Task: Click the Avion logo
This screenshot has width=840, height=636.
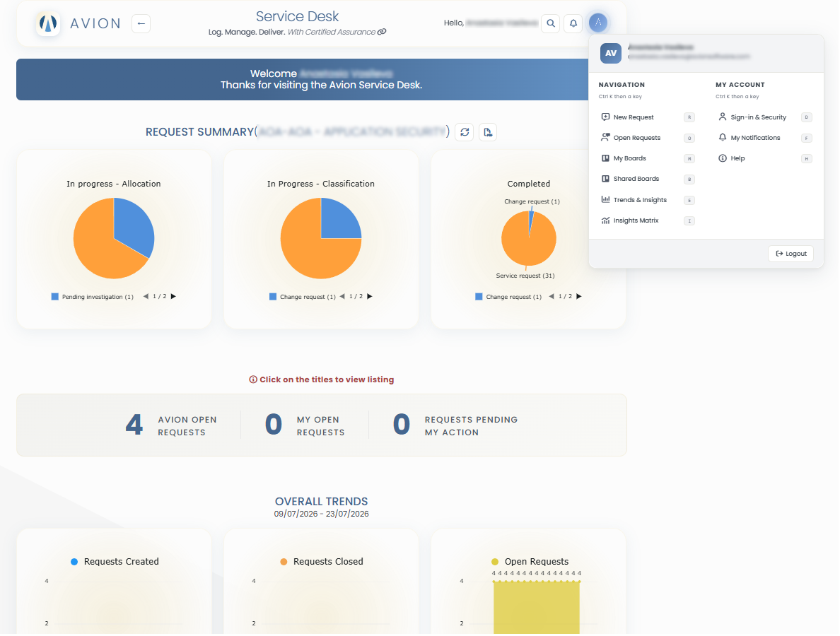Action: [48, 23]
